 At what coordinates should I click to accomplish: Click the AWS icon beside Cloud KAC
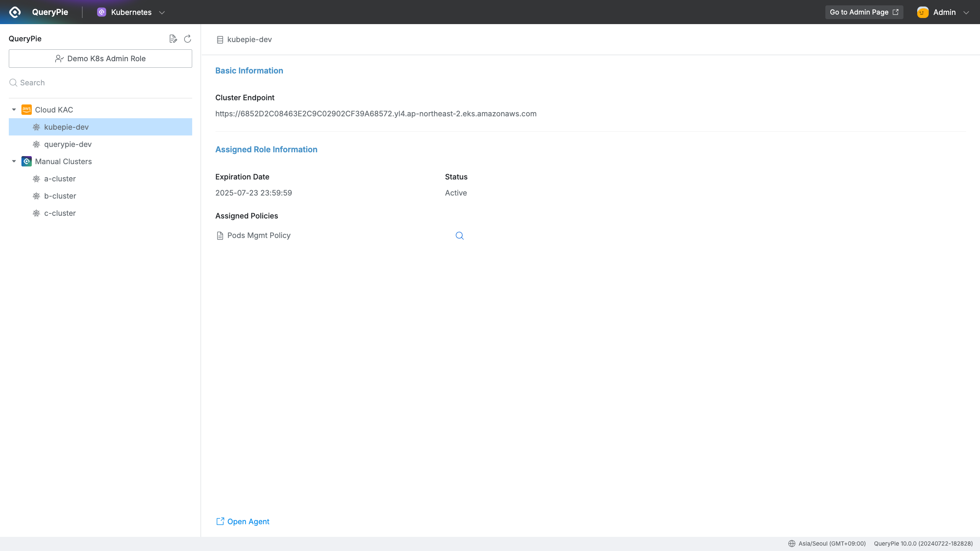26,109
